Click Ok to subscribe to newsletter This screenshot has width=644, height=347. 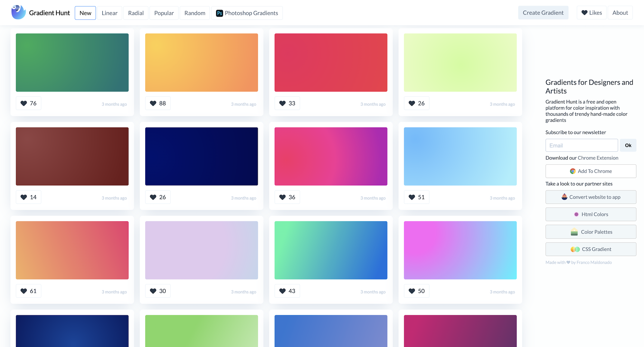628,145
